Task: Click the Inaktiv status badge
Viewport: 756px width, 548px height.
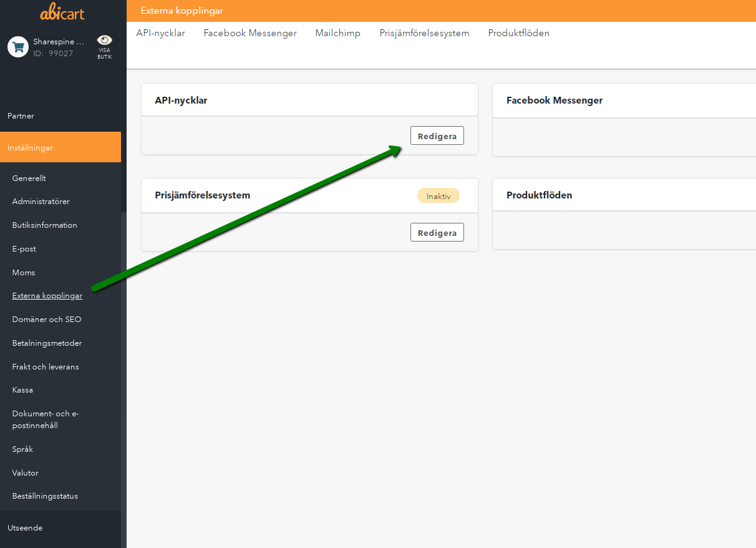Action: click(439, 196)
